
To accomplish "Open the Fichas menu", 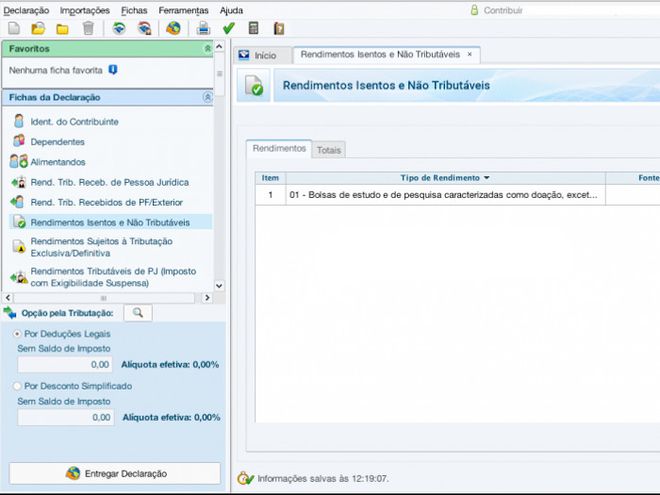I will pyautogui.click(x=134, y=10).
